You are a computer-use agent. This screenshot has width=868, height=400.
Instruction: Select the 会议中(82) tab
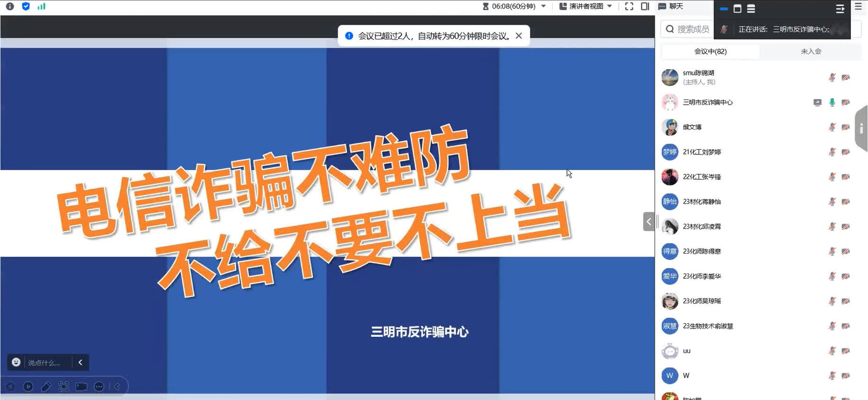[x=710, y=51]
